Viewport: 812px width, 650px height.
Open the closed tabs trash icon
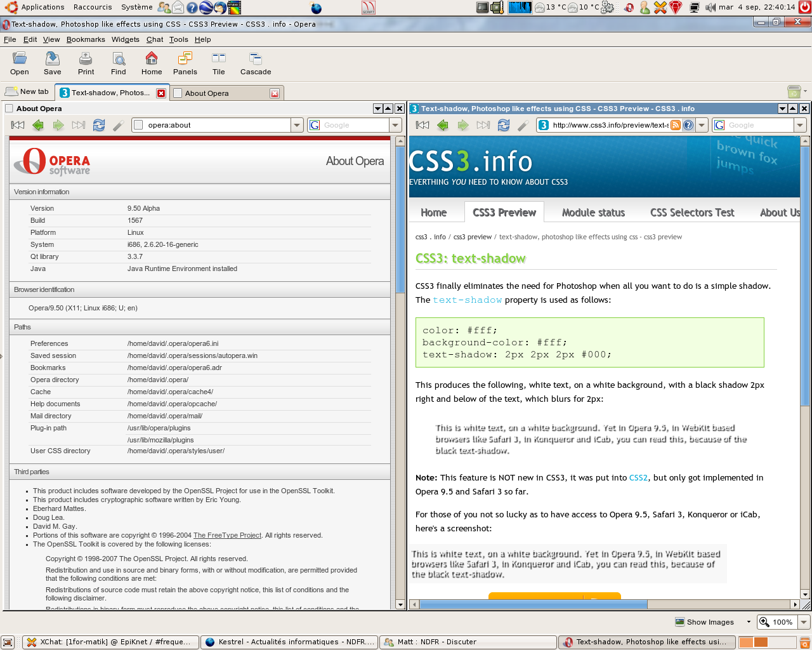793,91
